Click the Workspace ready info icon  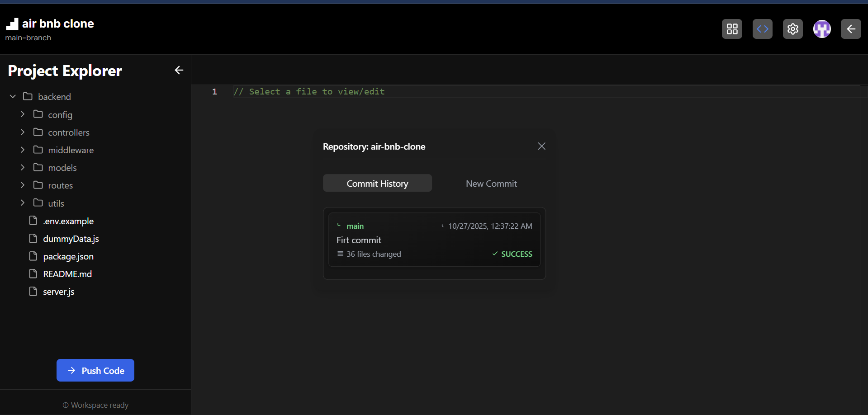66,405
